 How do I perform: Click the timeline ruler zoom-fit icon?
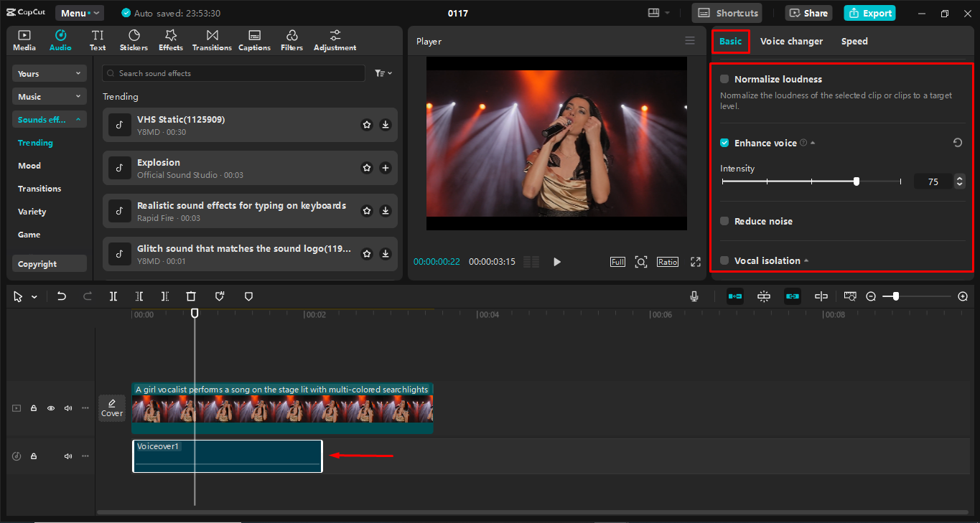pos(850,296)
